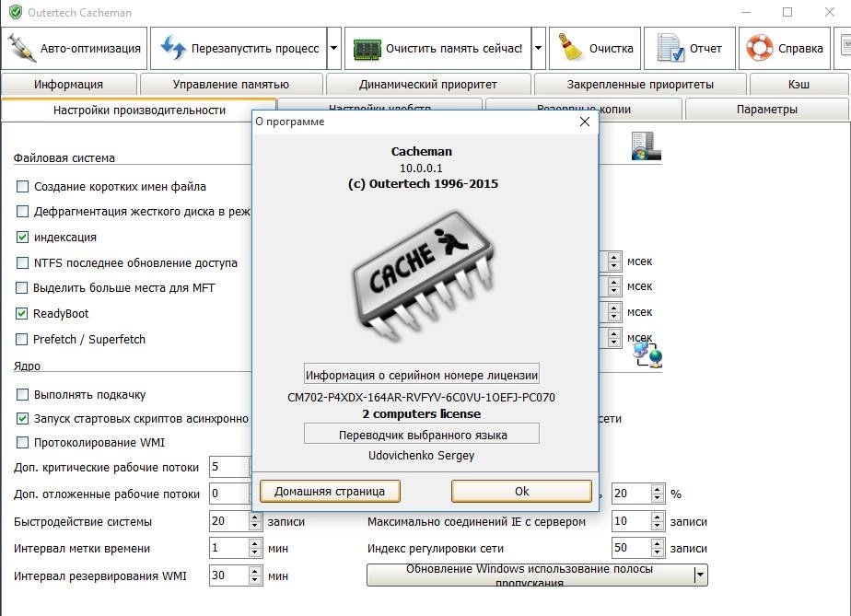Click the Домашняя страница button
This screenshot has width=851, height=616.
(330, 491)
